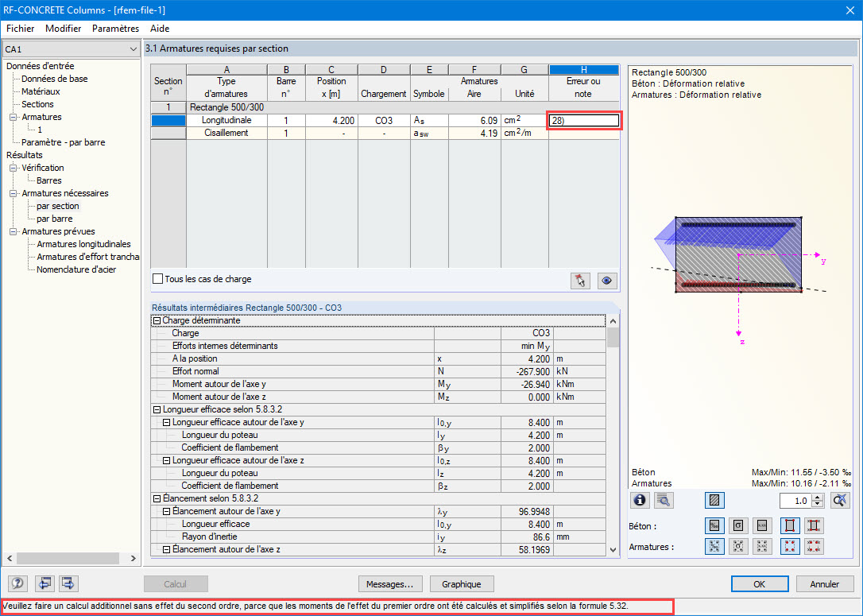The height and width of the screenshot is (616, 863).
Task: Open the Fichier menu
Action: tap(21, 28)
